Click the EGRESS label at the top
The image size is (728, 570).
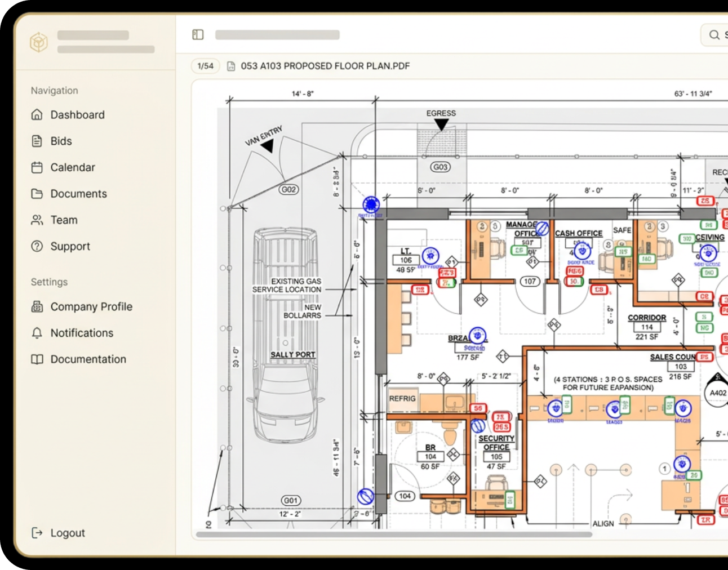click(441, 113)
